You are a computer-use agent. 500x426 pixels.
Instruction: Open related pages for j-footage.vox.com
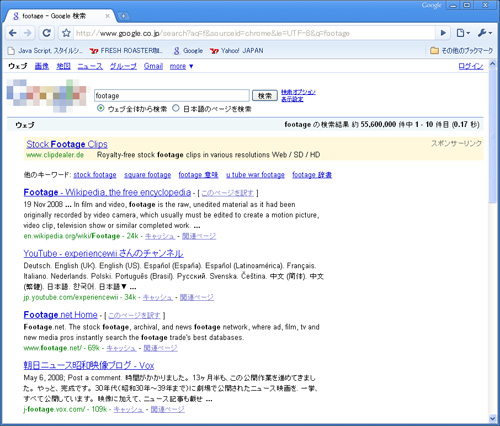pyautogui.click(x=168, y=409)
